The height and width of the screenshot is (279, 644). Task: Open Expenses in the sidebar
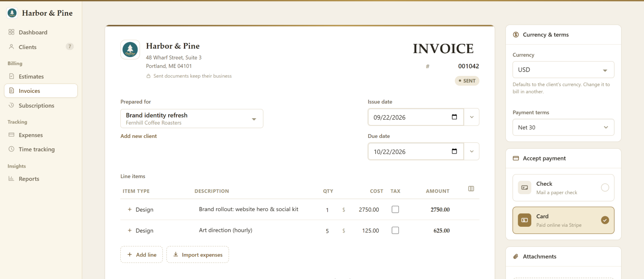41,135
